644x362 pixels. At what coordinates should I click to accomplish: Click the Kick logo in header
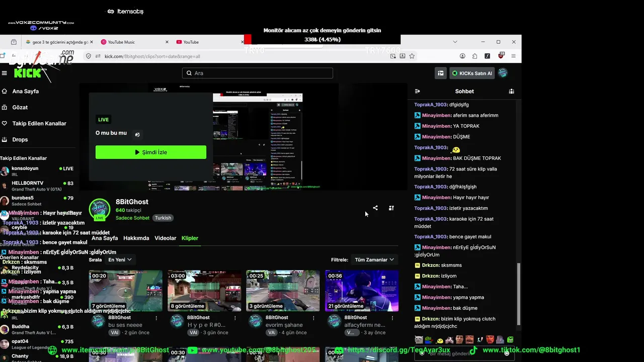click(28, 73)
